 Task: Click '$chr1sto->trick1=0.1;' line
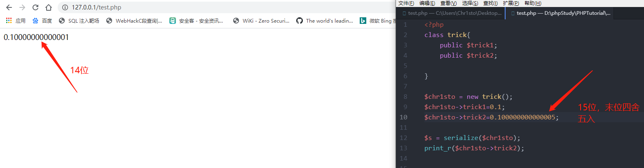pos(464,107)
